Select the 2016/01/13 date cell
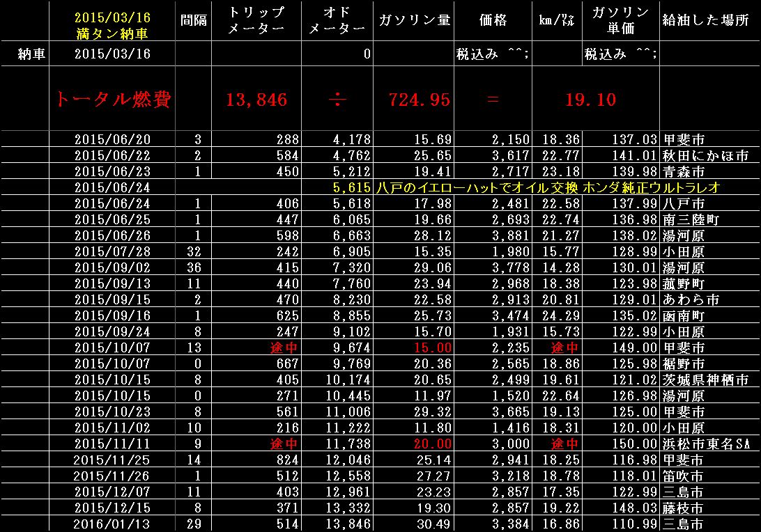Image resolution: width=761 pixels, height=532 pixels. [x=112, y=524]
